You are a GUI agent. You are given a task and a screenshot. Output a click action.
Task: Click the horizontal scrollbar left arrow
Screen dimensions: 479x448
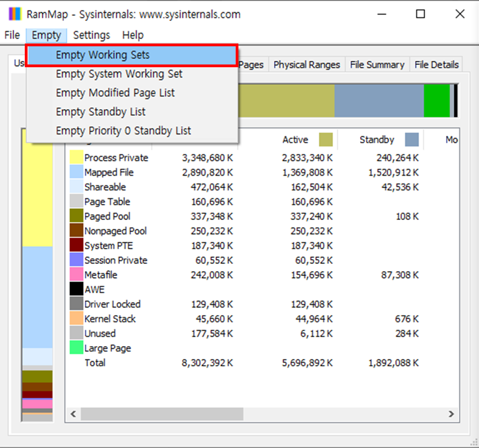pyautogui.click(x=73, y=414)
